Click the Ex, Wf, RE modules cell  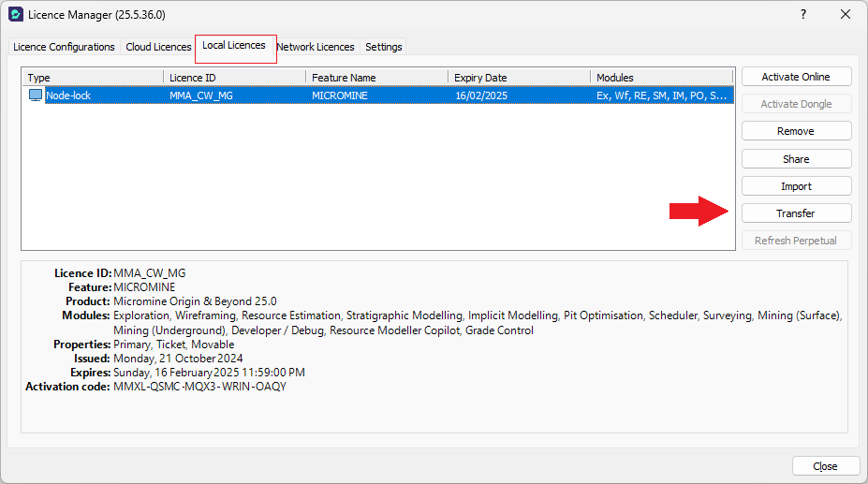[x=661, y=95]
